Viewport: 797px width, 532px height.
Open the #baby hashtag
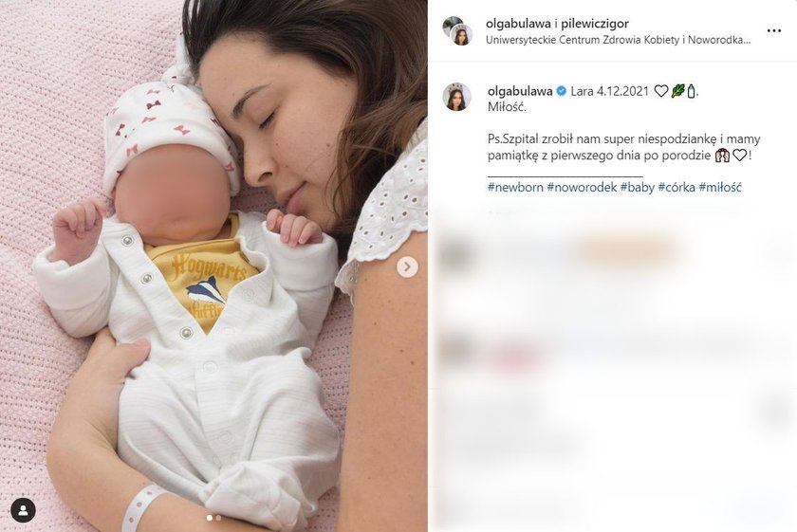(638, 187)
